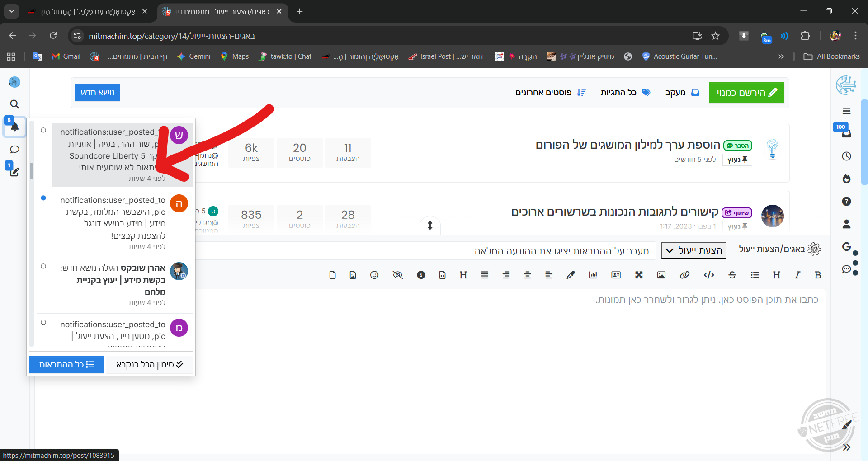Mark the Soundcore Liberty notification as read
Image resolution: width=868 pixels, height=461 pixels.
click(43, 130)
